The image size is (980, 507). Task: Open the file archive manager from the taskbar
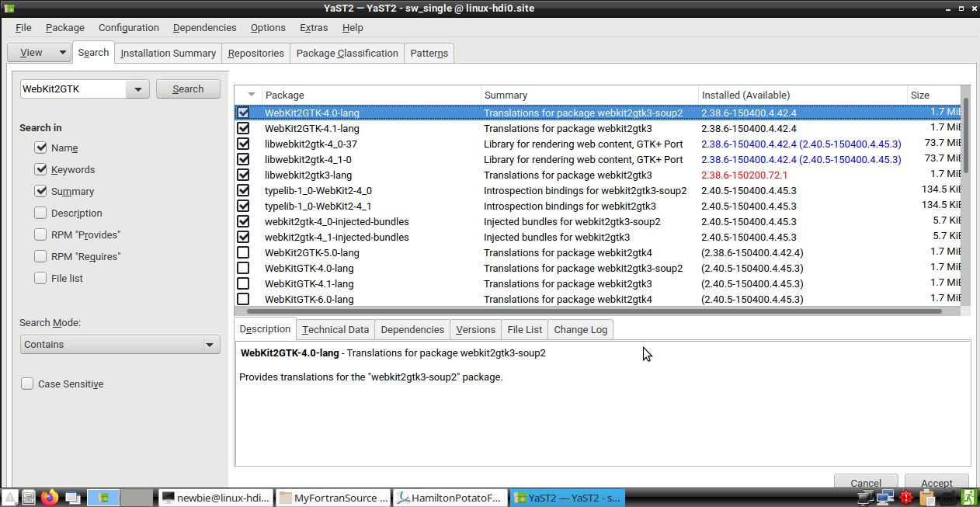tap(28, 498)
